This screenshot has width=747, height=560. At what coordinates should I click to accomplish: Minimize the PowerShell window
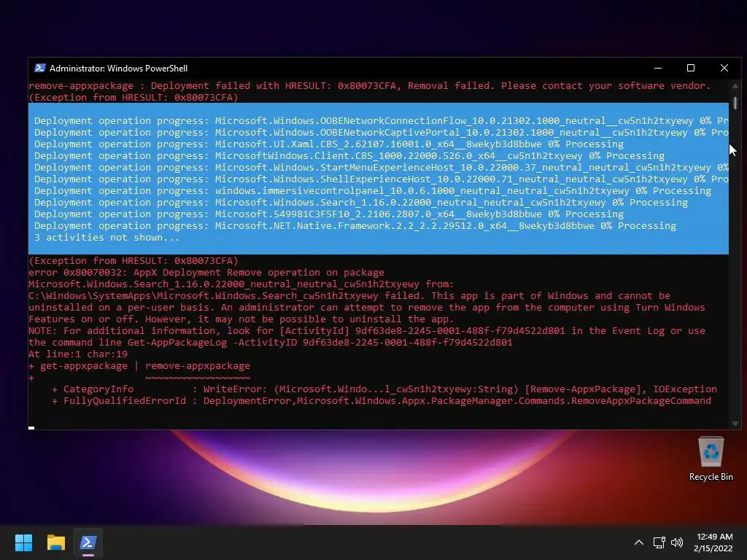point(658,68)
